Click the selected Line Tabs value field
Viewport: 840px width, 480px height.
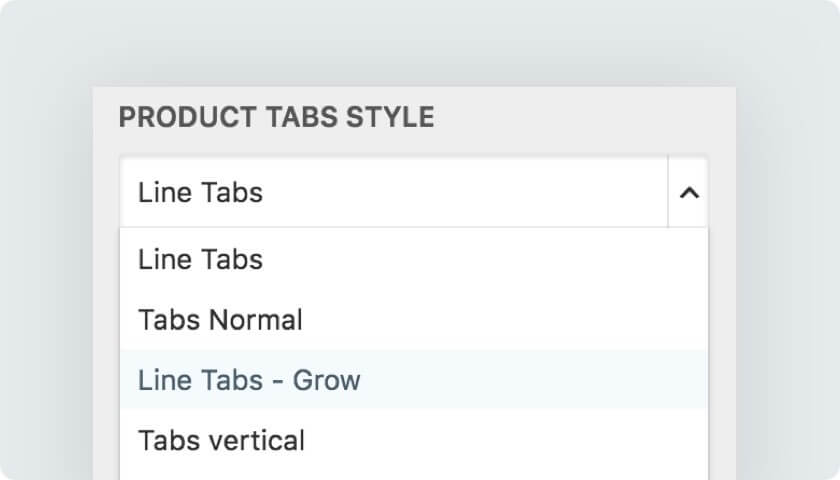click(394, 192)
